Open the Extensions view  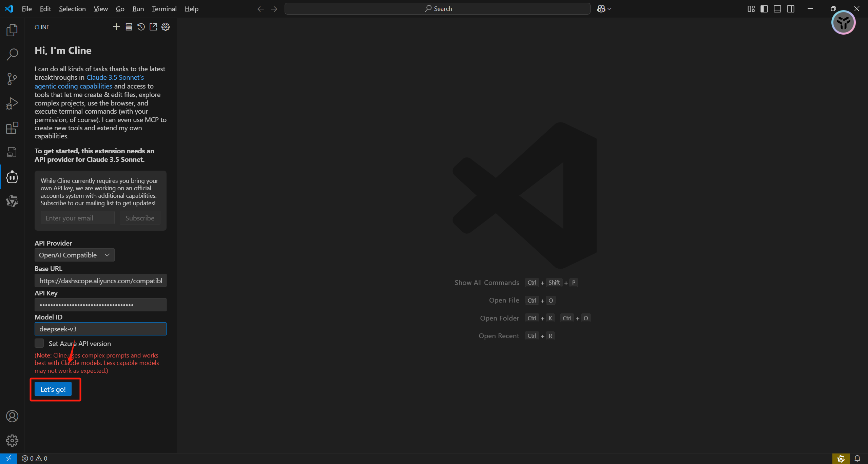pos(12,128)
